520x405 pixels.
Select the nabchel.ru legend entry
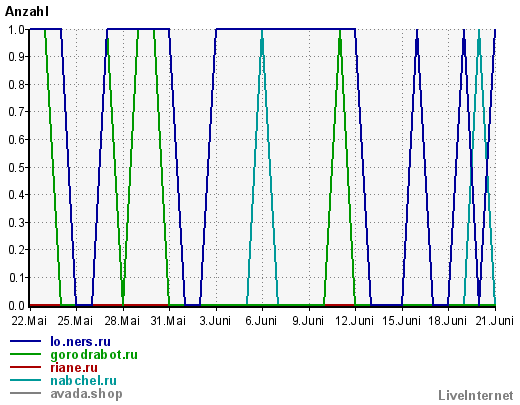[x=84, y=381]
